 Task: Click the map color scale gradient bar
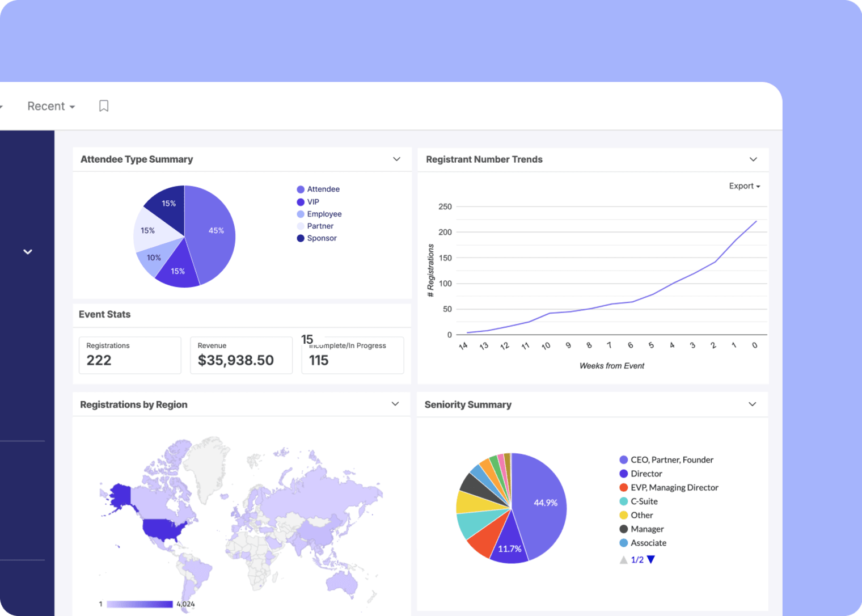point(139,604)
